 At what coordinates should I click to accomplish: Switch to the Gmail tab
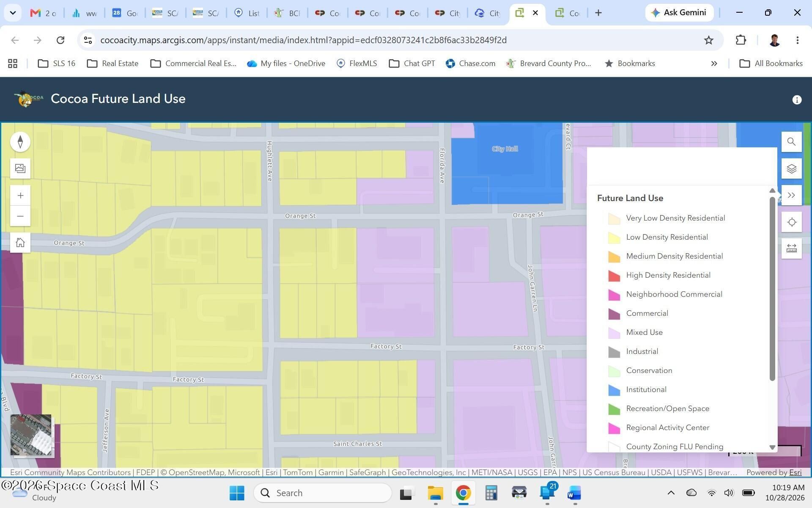point(43,13)
